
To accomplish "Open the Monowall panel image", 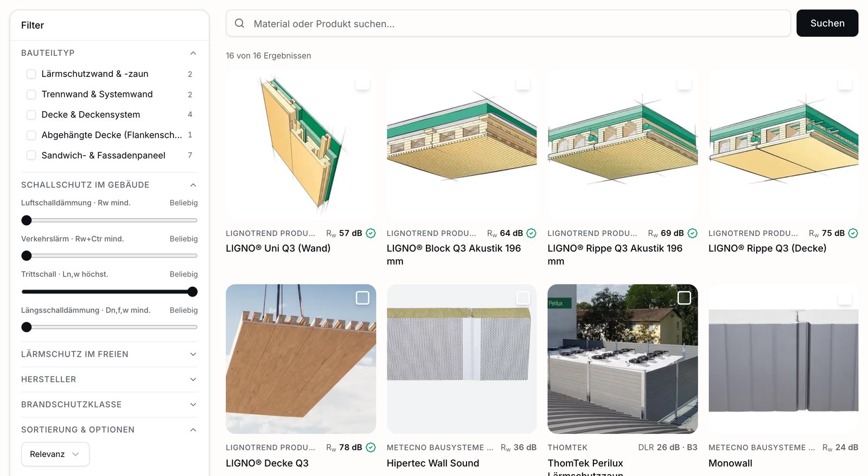I will click(x=783, y=359).
